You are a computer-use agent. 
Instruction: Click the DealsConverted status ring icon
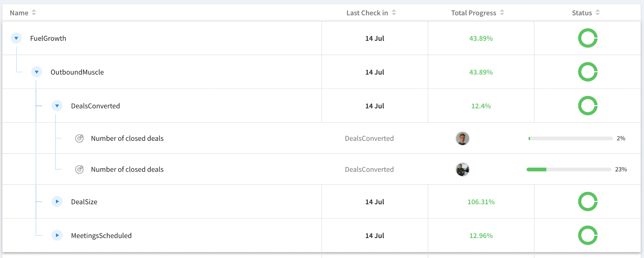tap(588, 106)
